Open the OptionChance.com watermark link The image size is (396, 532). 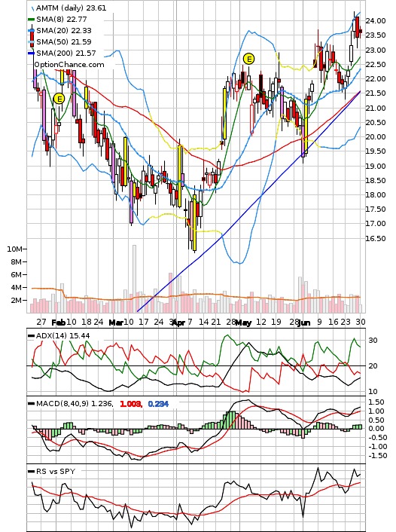pyautogui.click(x=69, y=65)
